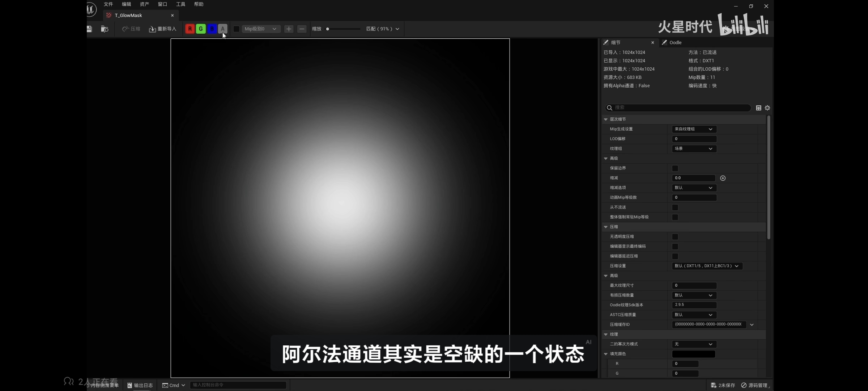Open the 压缩设置 dropdown

pos(707,266)
